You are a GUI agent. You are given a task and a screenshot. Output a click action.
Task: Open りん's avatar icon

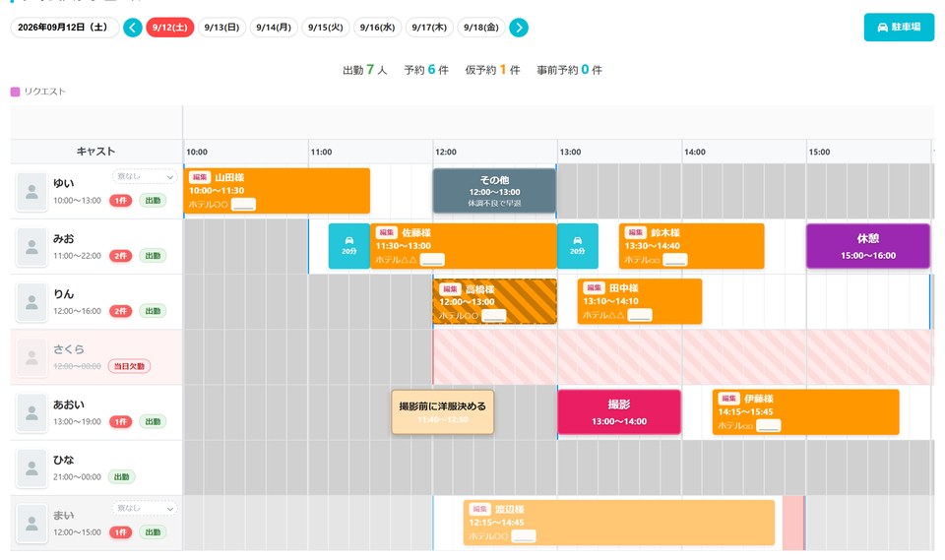[31, 302]
